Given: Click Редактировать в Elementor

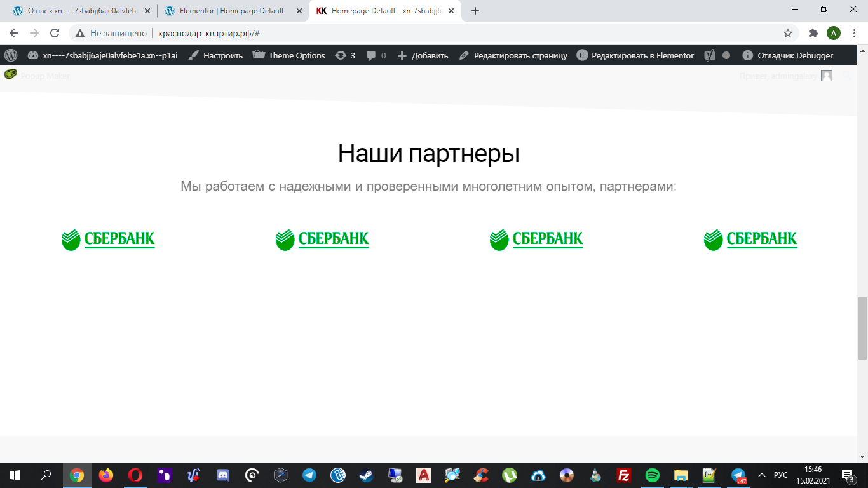Looking at the screenshot, I should [635, 55].
